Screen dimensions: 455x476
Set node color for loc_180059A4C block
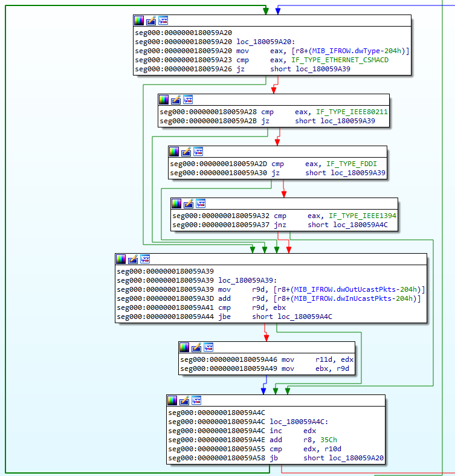point(172,400)
